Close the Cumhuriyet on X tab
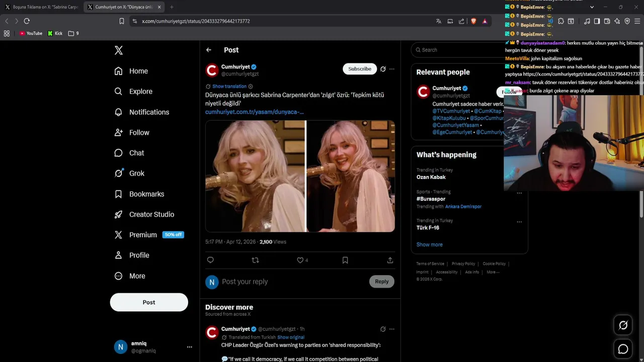Screen dimensions: 644x362 pyautogui.click(x=159, y=7)
